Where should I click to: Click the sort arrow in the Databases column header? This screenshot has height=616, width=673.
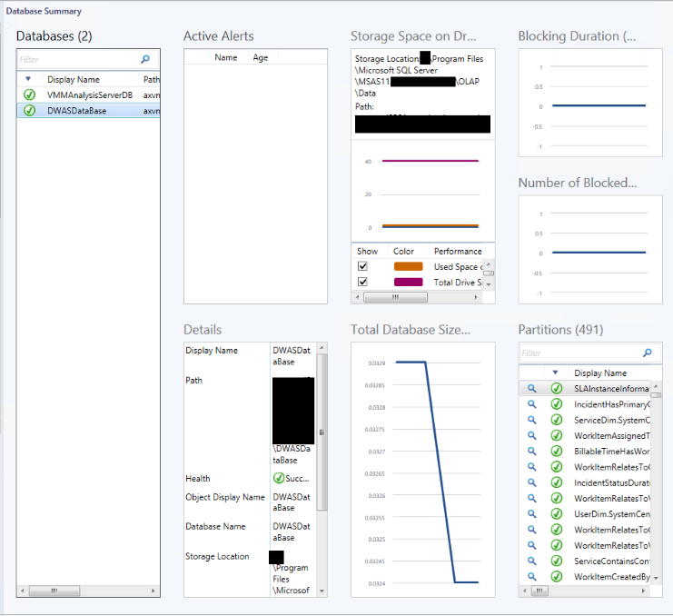(28, 79)
